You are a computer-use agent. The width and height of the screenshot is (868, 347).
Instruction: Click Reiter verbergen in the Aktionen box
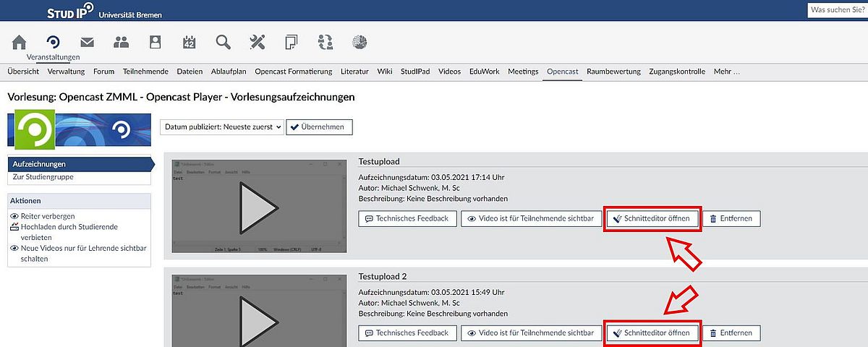[47, 216]
